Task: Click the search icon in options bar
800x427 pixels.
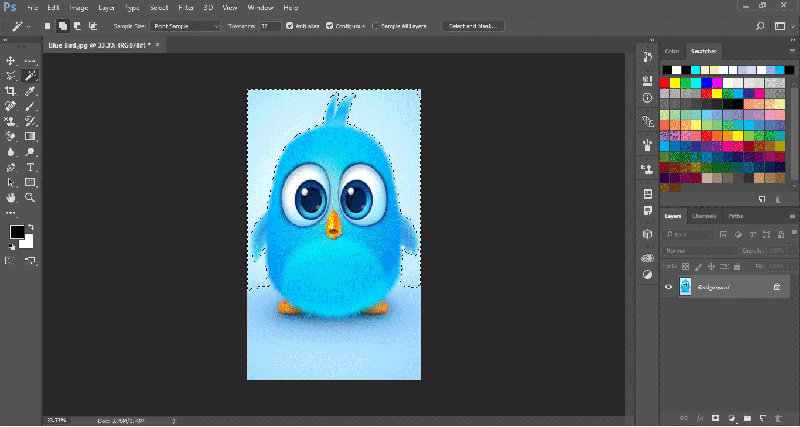Action: (760, 26)
